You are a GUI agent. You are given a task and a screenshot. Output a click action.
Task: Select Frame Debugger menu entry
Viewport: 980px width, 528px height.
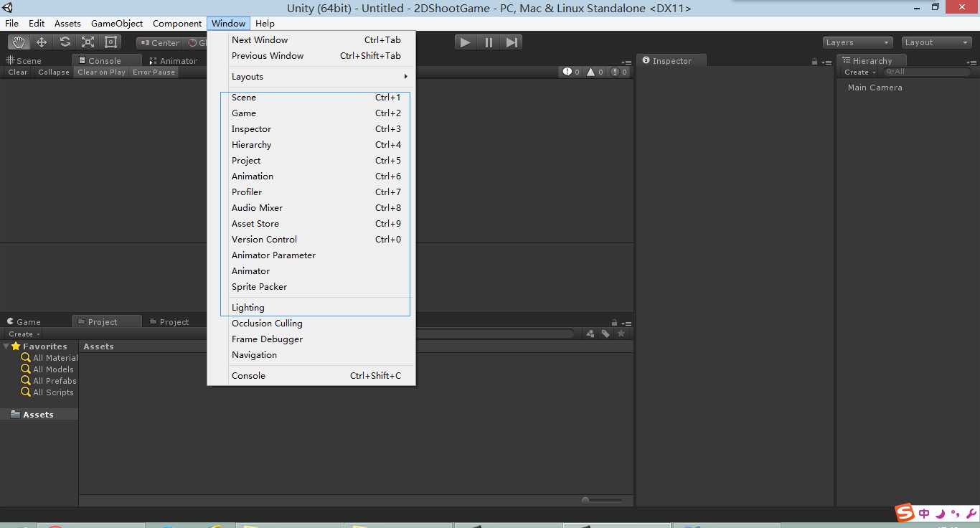(311, 339)
